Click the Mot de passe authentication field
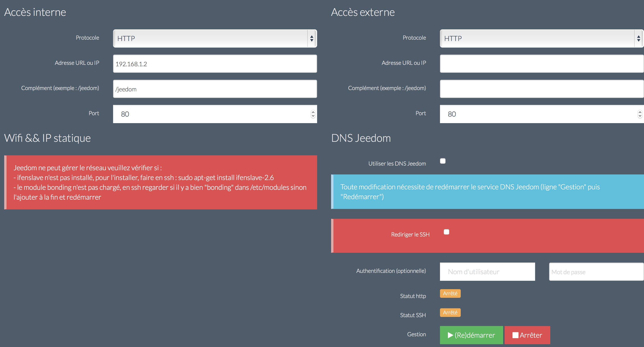Screen dimensions: 644x347 596,272
